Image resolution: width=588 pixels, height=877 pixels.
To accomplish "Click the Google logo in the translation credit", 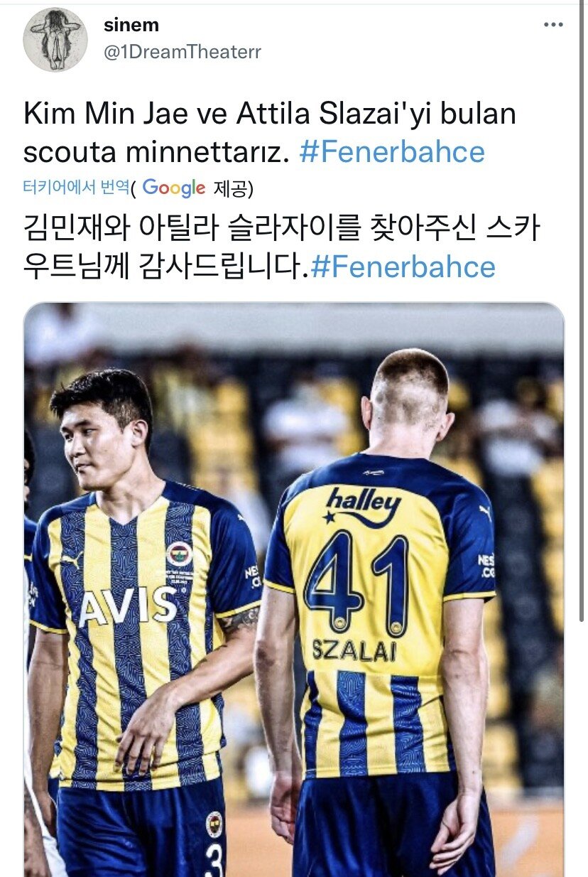I will pos(174,188).
